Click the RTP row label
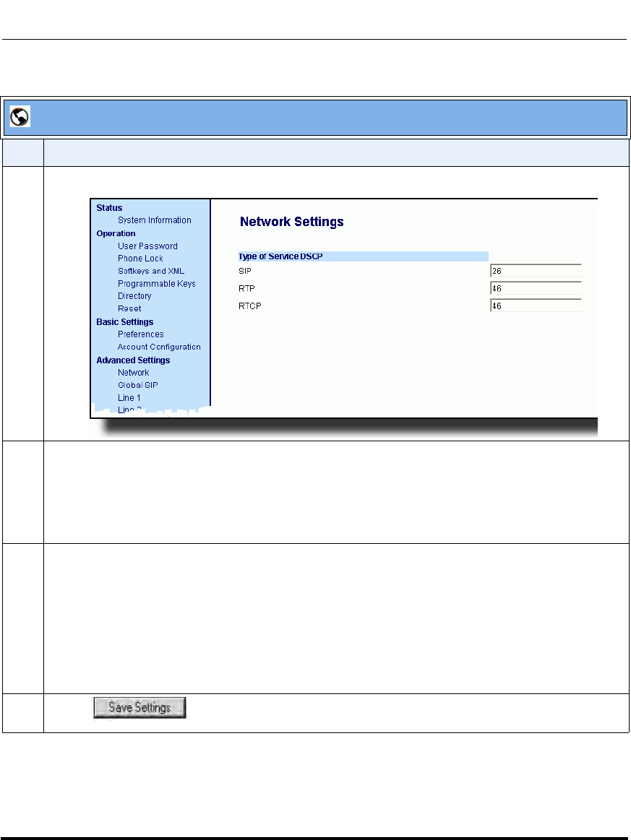 [246, 288]
